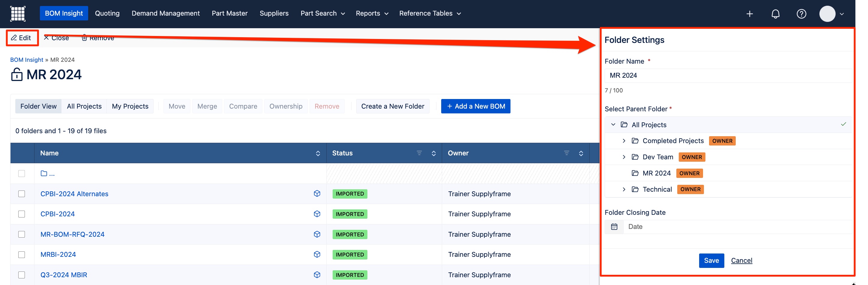Viewport: 868px width, 285px height.
Task: Open Part Master menu item
Action: pyautogui.click(x=229, y=13)
